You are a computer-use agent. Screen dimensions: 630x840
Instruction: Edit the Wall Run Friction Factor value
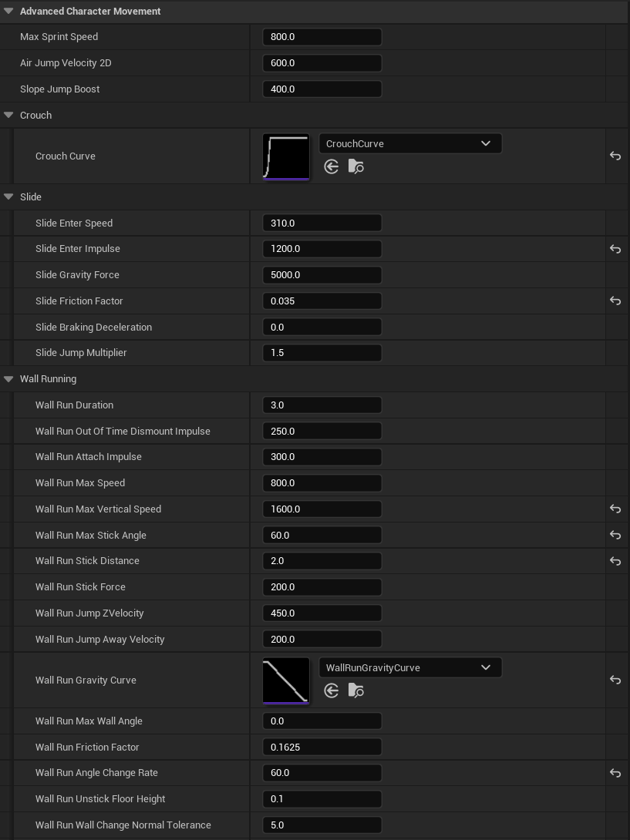[322, 747]
